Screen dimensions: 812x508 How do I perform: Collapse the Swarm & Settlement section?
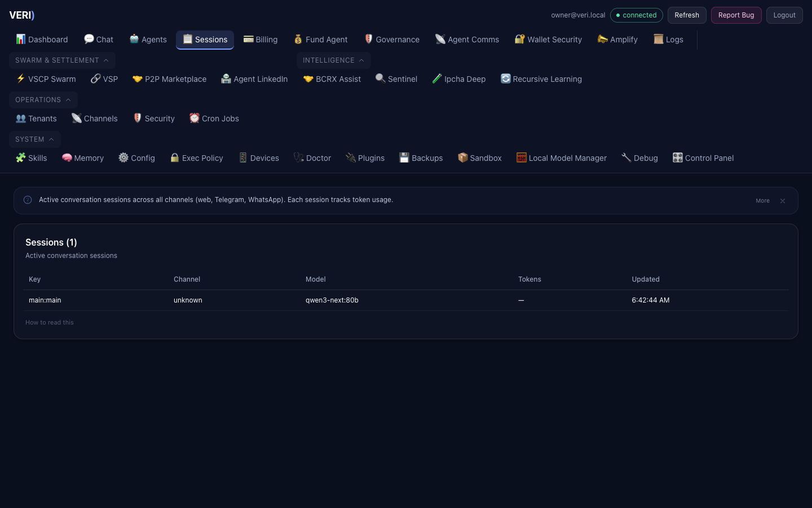coord(62,60)
